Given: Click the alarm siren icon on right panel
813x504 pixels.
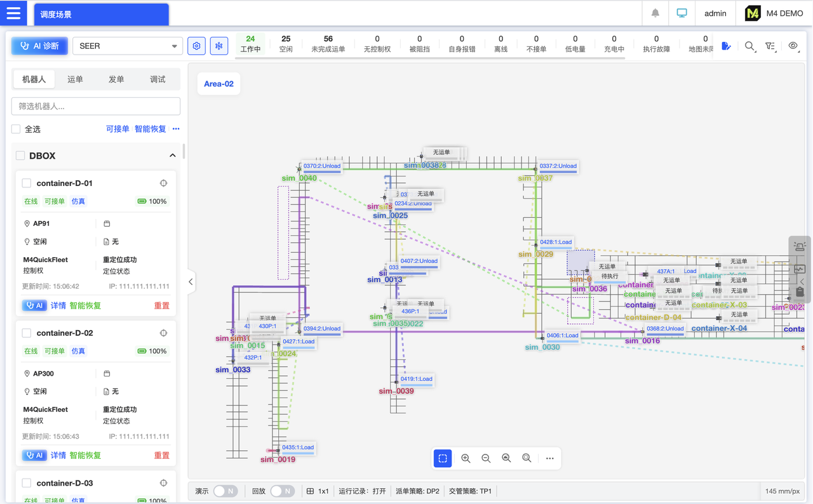Looking at the screenshot, I should pos(800,247).
